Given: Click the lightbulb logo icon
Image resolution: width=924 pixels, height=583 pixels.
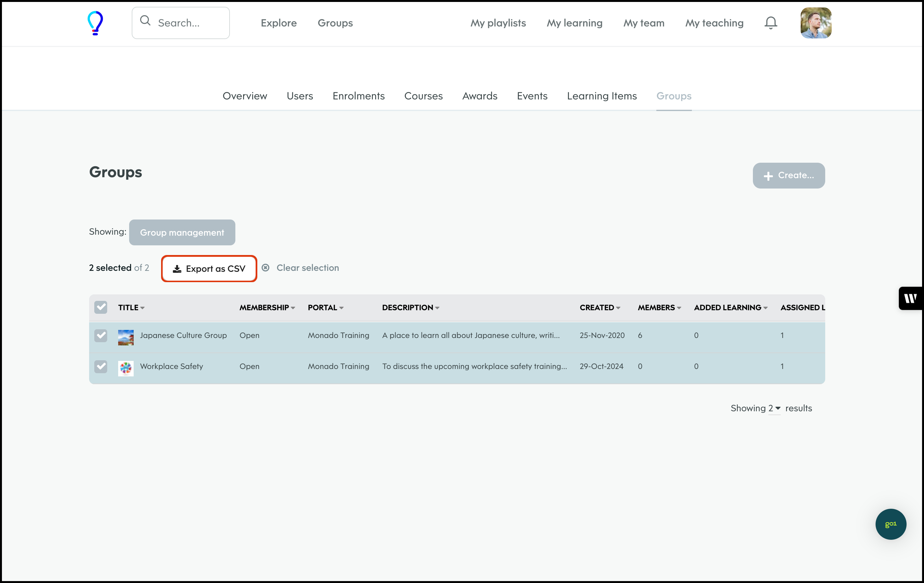Looking at the screenshot, I should pyautogui.click(x=95, y=23).
